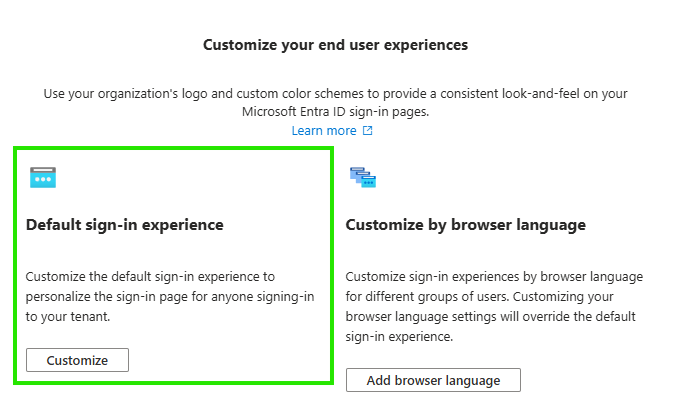Click the Customize button

tap(77, 360)
